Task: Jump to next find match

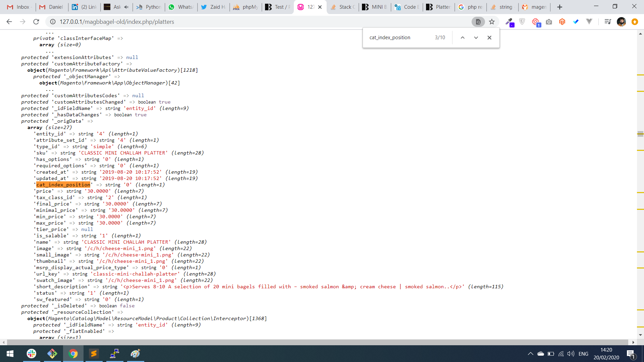Action: tap(476, 38)
